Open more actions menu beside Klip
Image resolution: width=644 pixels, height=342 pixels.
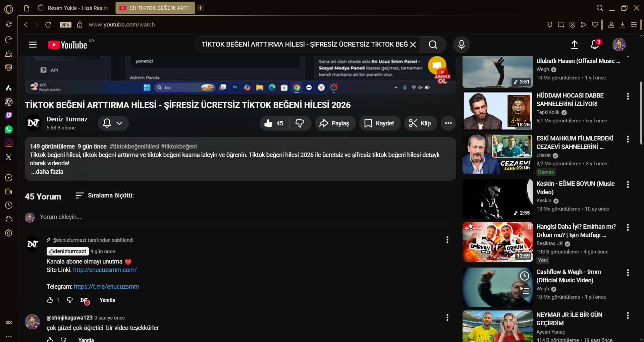[448, 123]
